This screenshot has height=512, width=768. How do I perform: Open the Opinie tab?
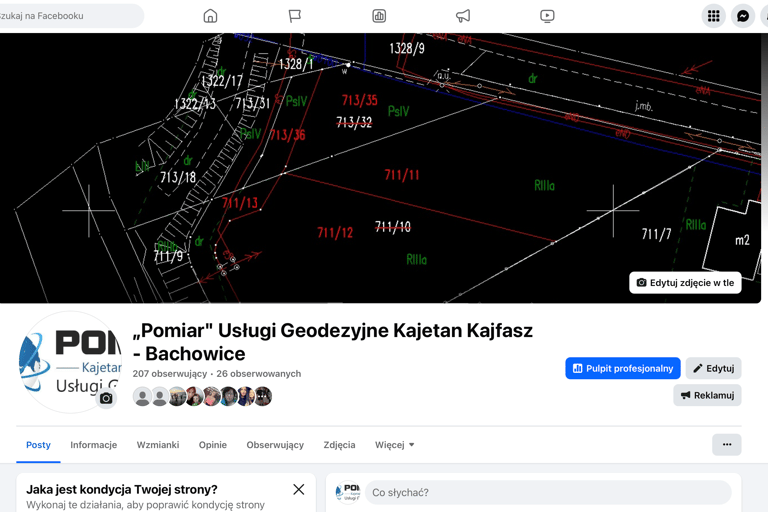[x=213, y=445]
